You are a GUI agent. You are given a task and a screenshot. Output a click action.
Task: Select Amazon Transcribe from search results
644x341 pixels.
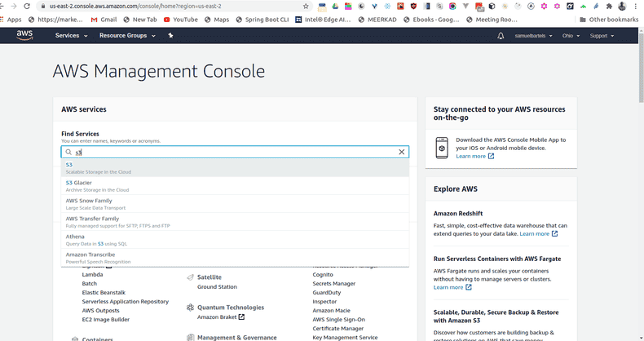point(235,258)
